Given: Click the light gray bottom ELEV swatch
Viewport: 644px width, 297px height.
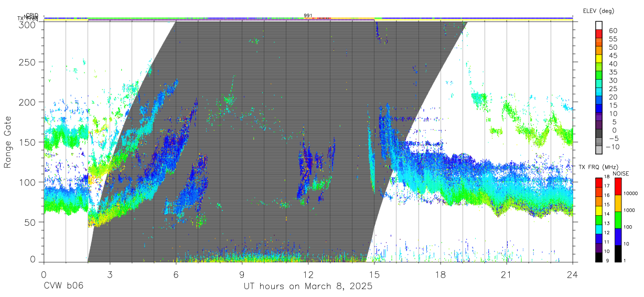Looking at the screenshot, I should [x=599, y=151].
